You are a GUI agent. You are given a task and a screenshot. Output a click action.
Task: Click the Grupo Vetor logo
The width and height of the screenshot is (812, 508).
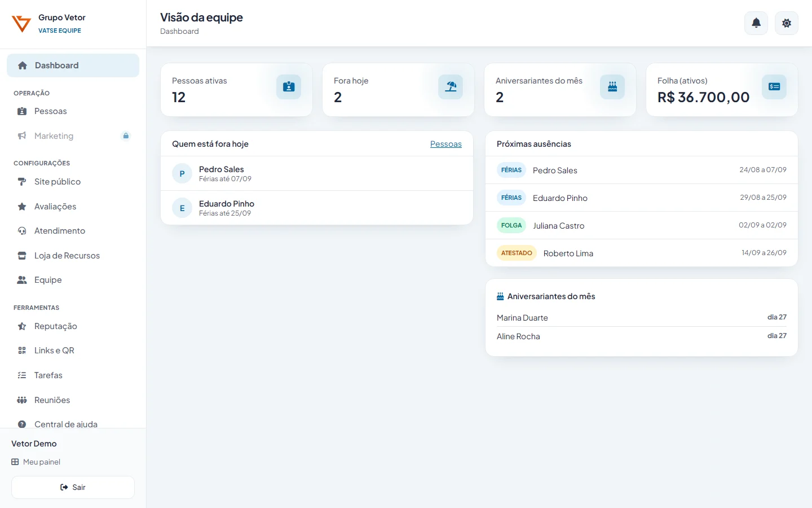[21, 24]
